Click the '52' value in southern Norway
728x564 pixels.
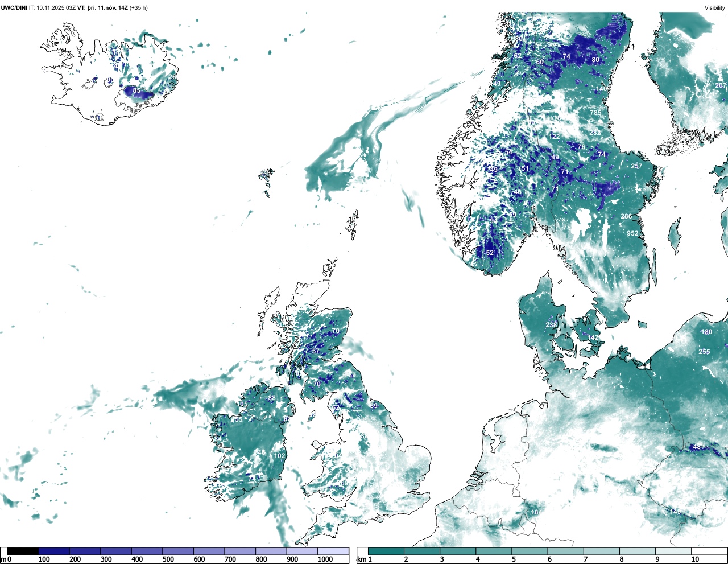490,253
